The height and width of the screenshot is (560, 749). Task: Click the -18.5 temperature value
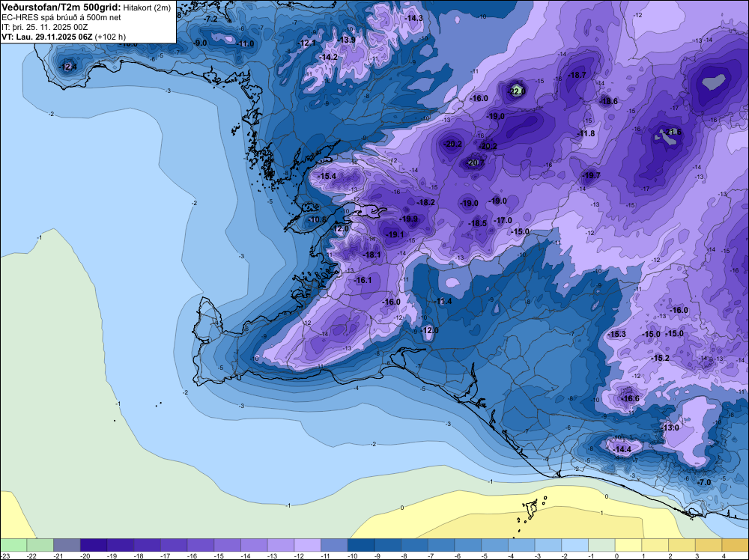(477, 223)
